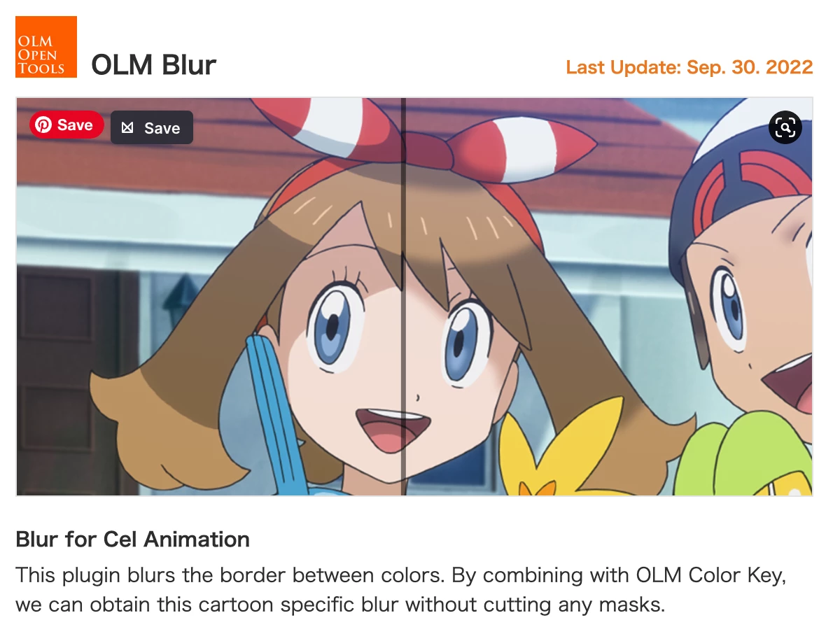Click the crossed-square icon beside dark Save
840x627 pixels.
[127, 128]
